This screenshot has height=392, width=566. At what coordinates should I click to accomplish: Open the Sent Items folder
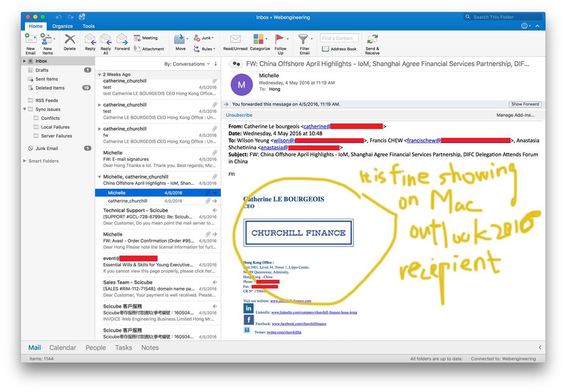click(x=57, y=79)
